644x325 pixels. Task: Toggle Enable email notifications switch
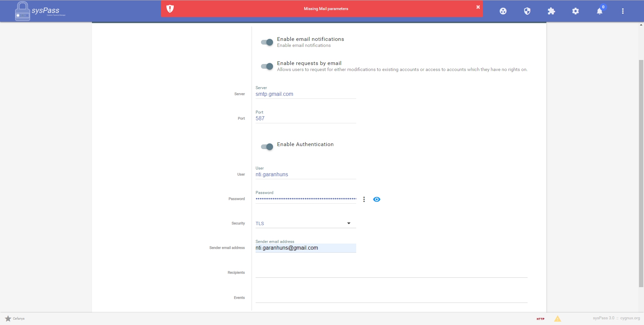pyautogui.click(x=267, y=42)
